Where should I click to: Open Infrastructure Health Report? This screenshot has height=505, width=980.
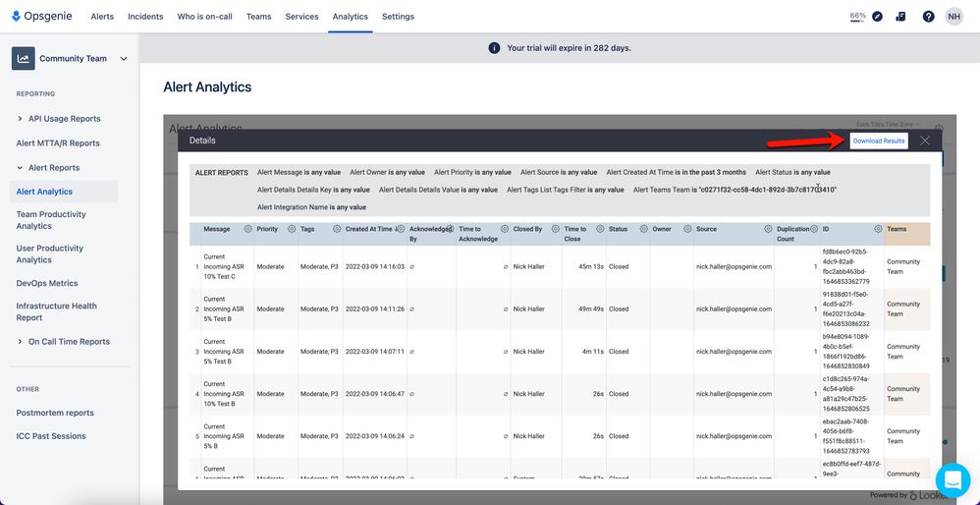pyautogui.click(x=56, y=311)
